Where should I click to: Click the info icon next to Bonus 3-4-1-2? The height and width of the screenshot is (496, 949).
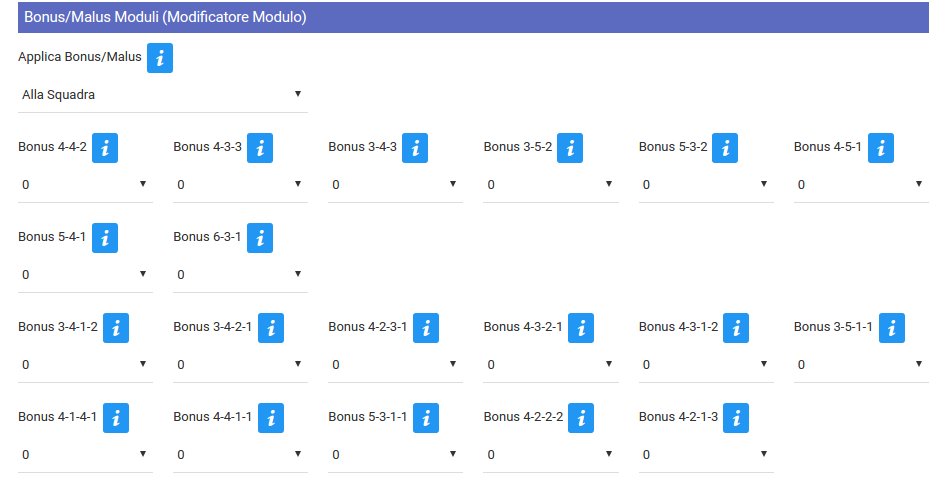tap(116, 328)
